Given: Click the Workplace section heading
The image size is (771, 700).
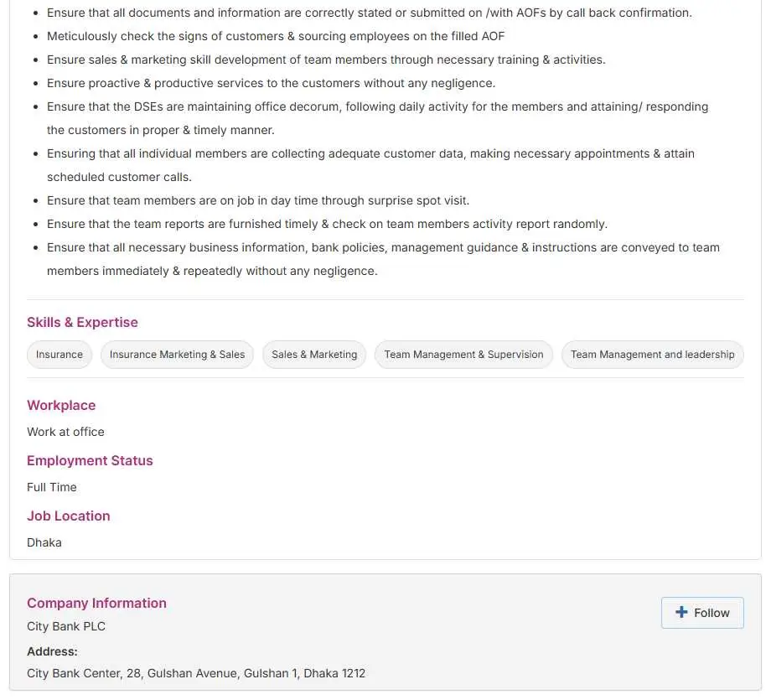Looking at the screenshot, I should [x=61, y=406].
